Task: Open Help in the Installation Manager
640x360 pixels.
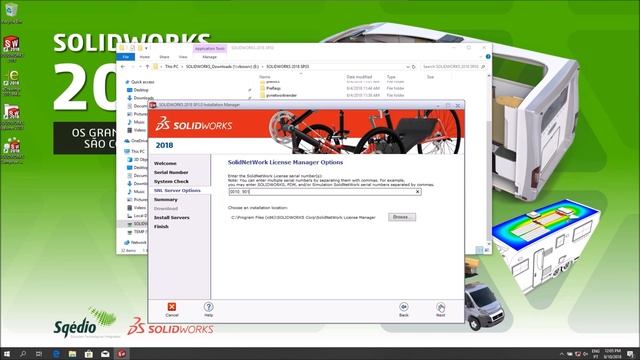Action: [x=209, y=307]
